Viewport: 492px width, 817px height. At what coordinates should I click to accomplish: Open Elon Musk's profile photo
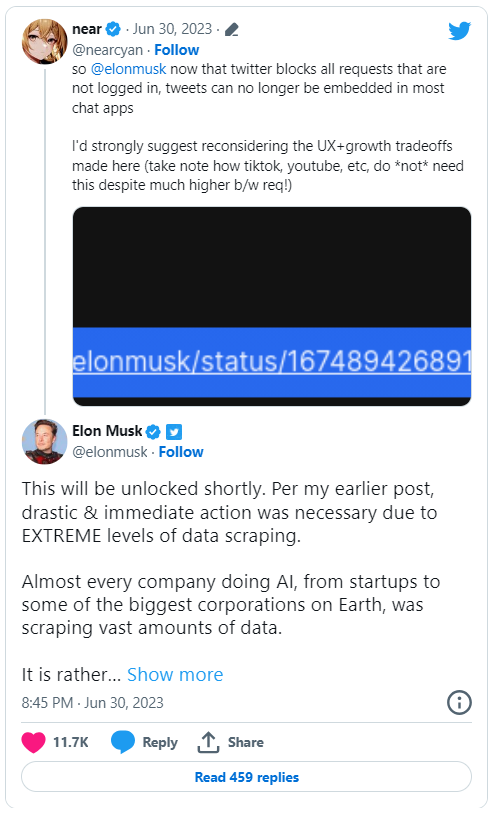[44, 442]
